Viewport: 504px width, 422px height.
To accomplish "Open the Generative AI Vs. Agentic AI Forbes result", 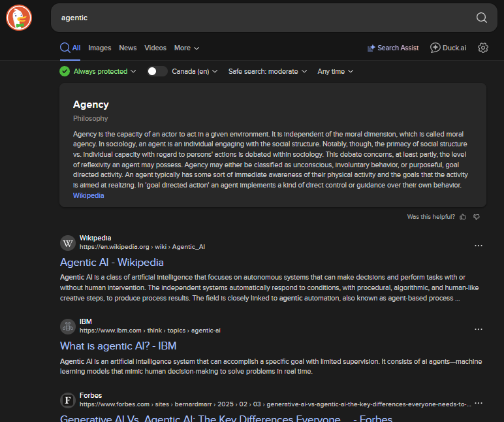I will coord(226,418).
